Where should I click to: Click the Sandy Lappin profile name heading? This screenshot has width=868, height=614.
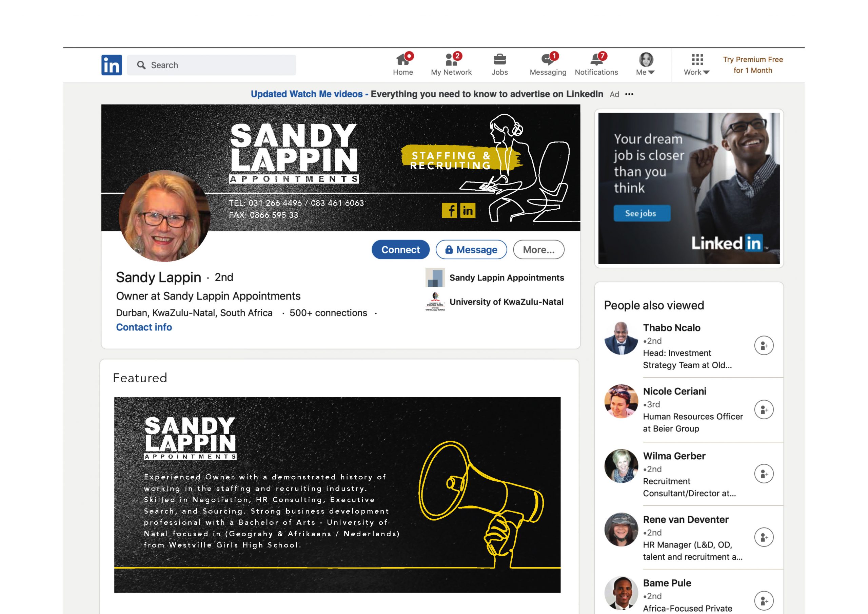point(158,277)
